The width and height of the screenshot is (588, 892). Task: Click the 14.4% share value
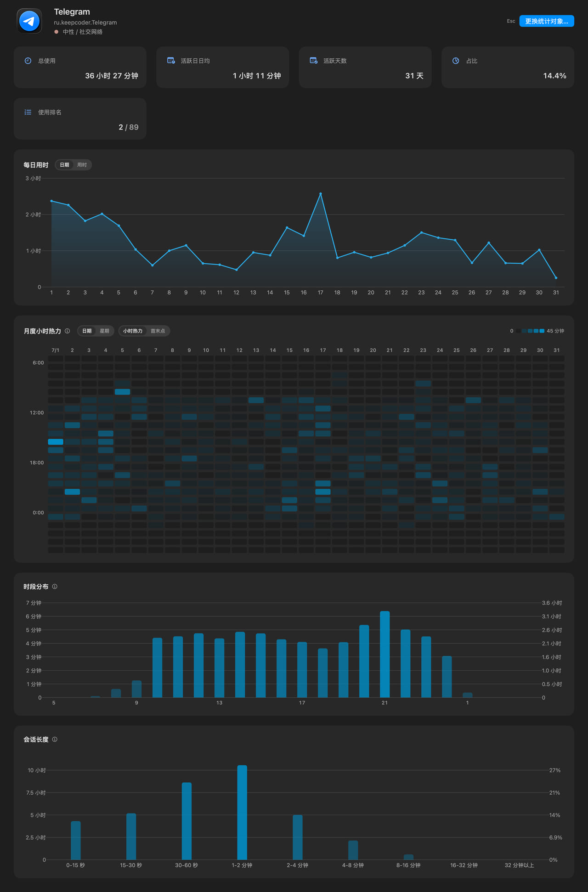(554, 76)
